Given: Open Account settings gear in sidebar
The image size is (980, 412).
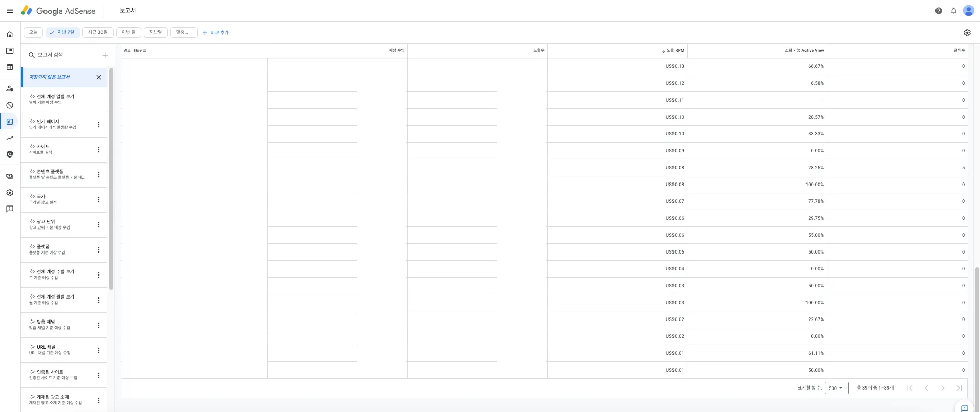Looking at the screenshot, I should point(10,193).
